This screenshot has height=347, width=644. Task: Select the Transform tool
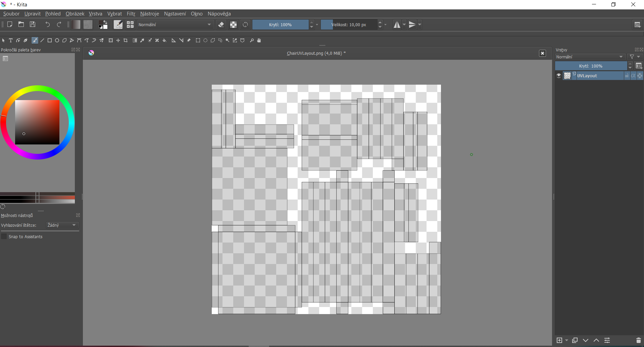tap(111, 40)
